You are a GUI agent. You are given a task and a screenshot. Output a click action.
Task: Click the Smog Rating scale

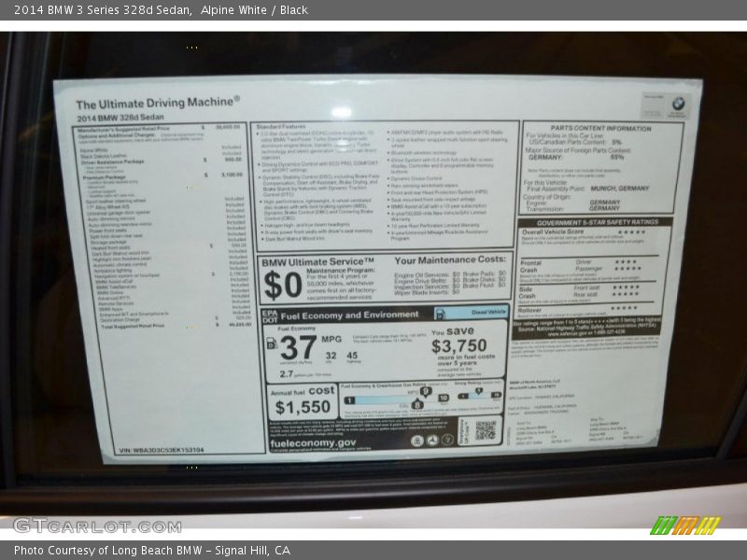pos(479,395)
